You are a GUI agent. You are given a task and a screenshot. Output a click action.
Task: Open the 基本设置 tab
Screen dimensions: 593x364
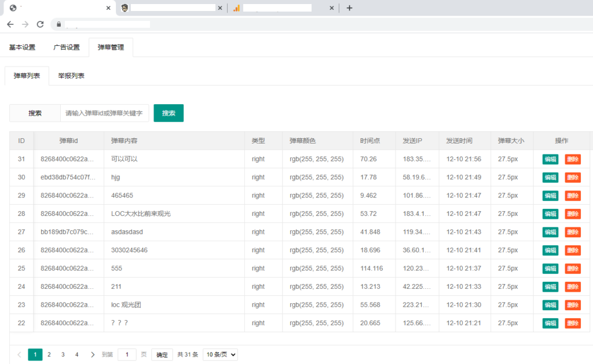pyautogui.click(x=22, y=47)
